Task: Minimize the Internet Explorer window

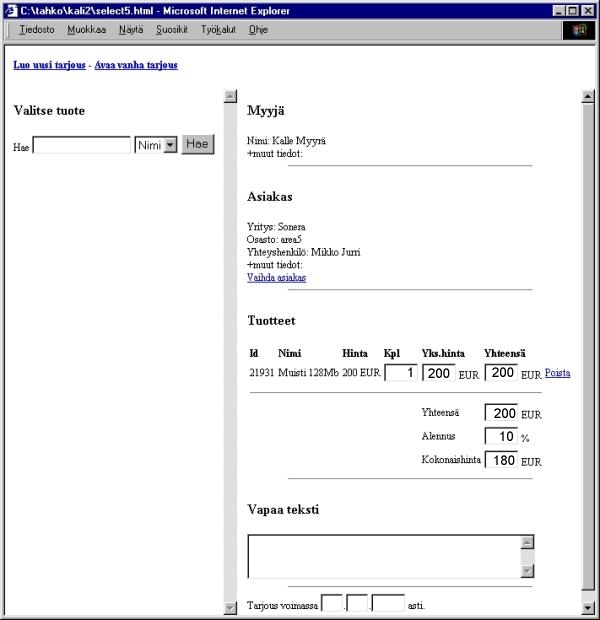Action: pyautogui.click(x=558, y=11)
